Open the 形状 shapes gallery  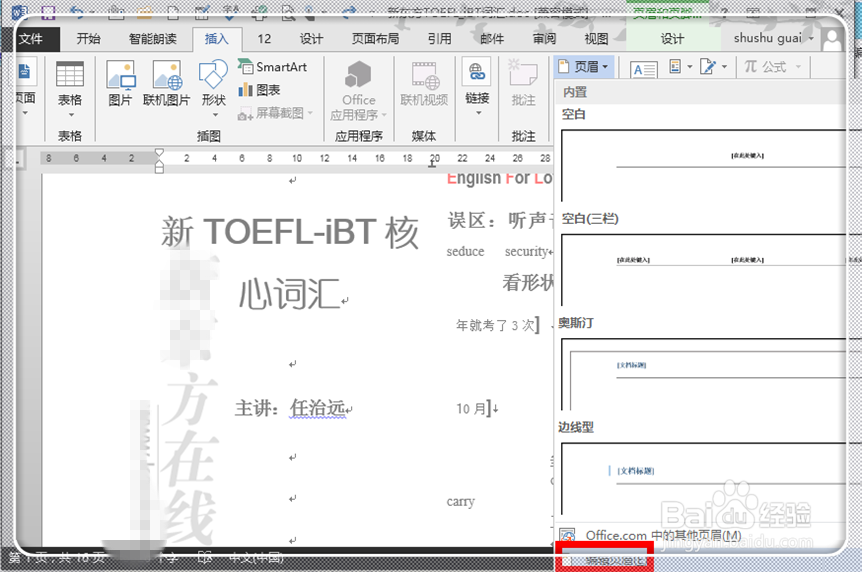click(x=214, y=88)
